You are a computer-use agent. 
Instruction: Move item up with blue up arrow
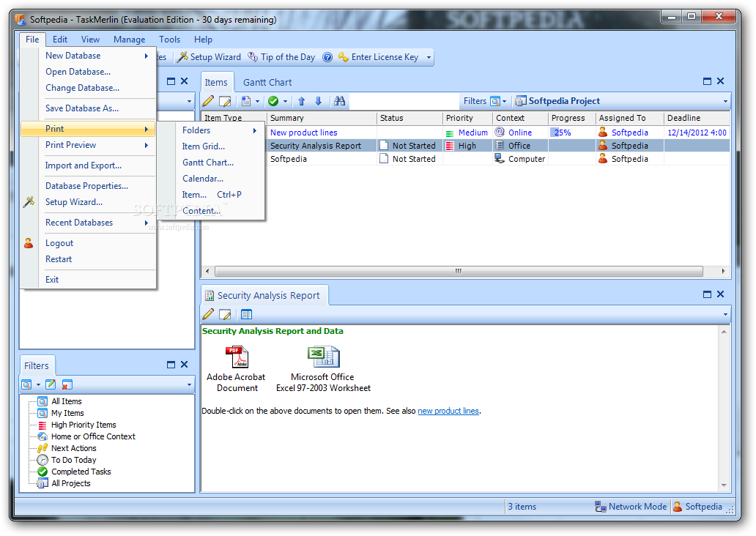[301, 101]
